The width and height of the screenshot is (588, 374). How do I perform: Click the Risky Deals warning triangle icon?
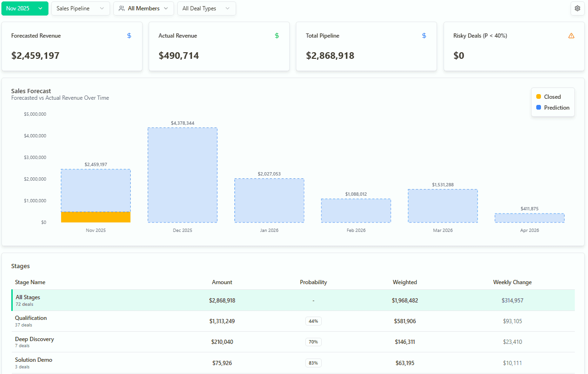pyautogui.click(x=572, y=36)
